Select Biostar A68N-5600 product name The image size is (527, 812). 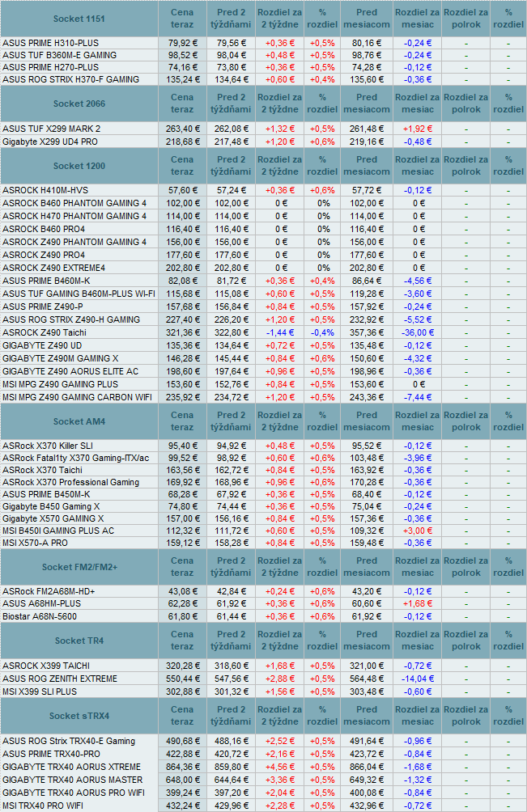pos(40,617)
